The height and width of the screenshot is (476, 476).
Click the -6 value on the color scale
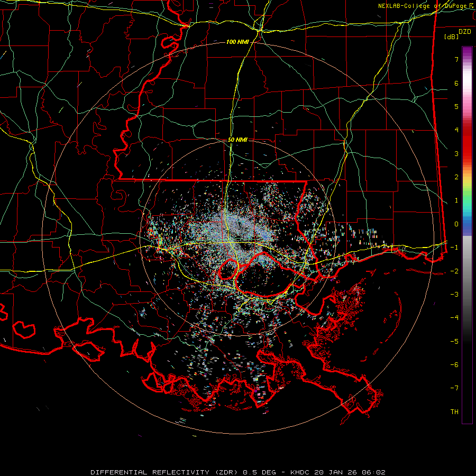tap(454, 365)
